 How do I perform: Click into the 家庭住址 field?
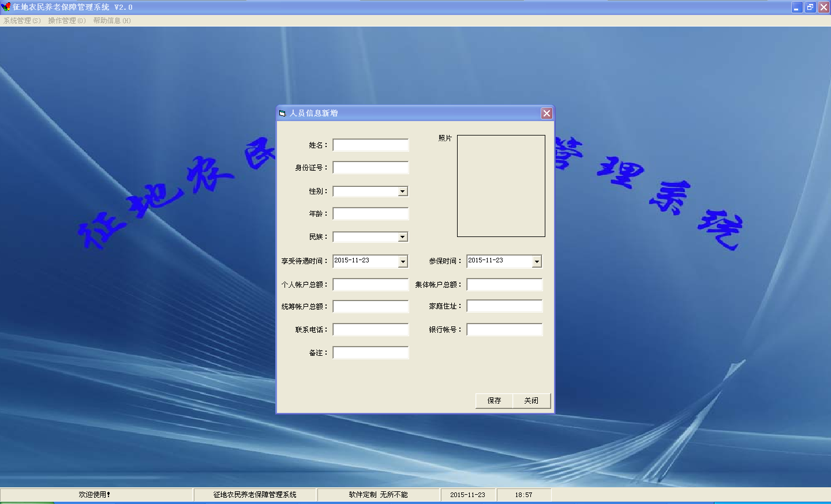point(504,306)
